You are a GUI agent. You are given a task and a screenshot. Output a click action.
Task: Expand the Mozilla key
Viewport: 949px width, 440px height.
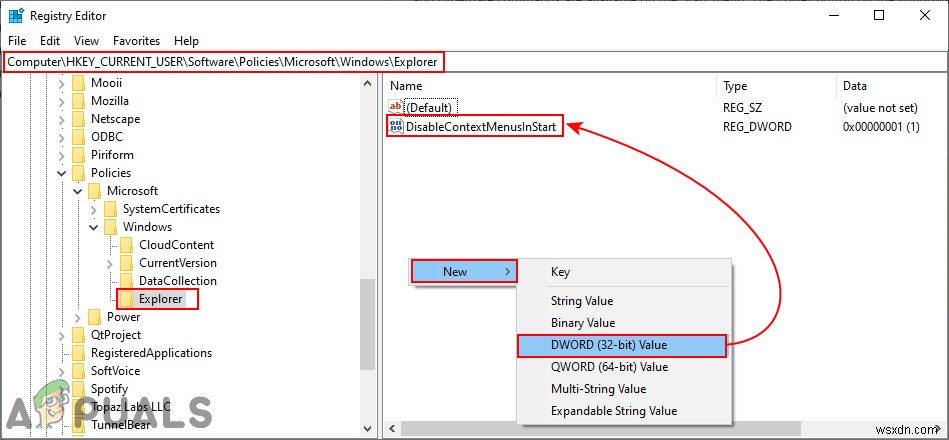(x=62, y=101)
